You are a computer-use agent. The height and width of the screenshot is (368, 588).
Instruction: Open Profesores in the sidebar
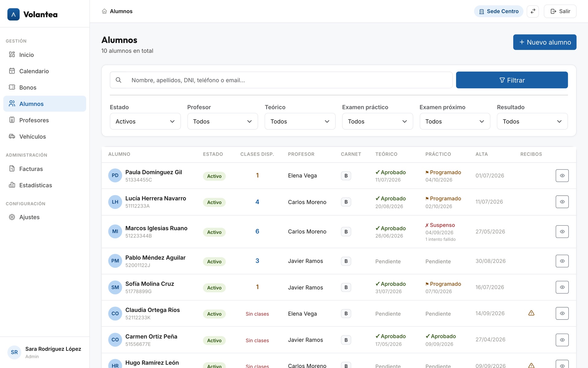coord(45,120)
